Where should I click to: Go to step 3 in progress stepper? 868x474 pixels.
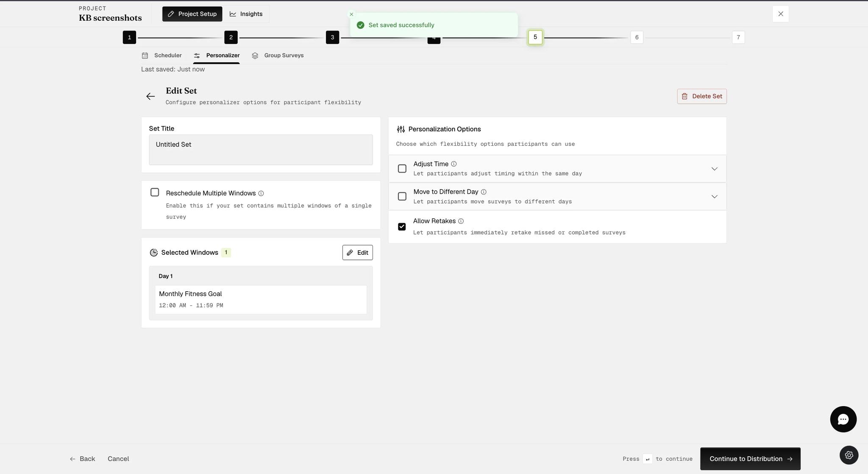(332, 37)
